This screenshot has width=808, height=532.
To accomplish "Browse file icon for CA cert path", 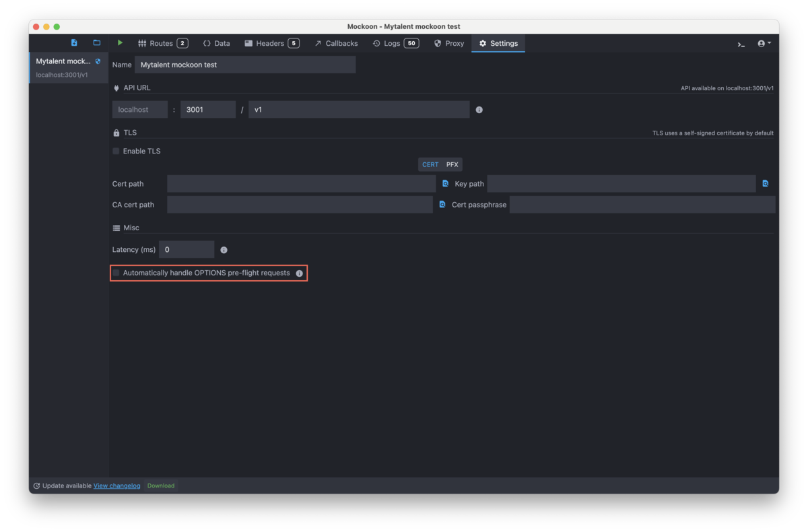I will point(442,204).
